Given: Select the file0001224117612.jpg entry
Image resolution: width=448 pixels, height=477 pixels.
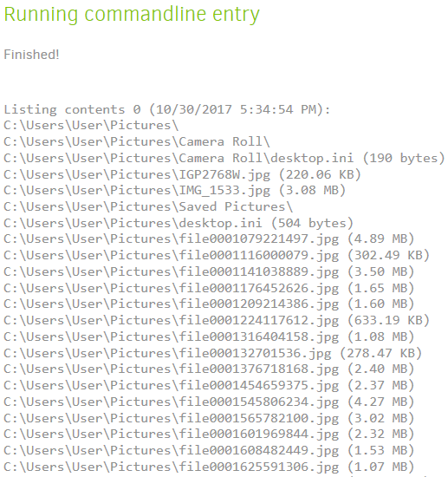Looking at the screenshot, I should click(x=217, y=321).
